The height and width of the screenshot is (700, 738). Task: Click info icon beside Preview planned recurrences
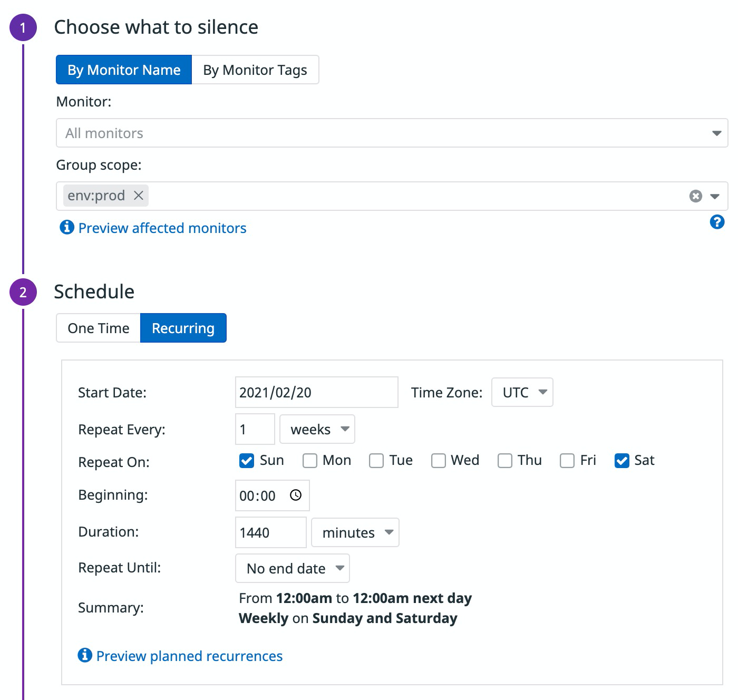[85, 655]
